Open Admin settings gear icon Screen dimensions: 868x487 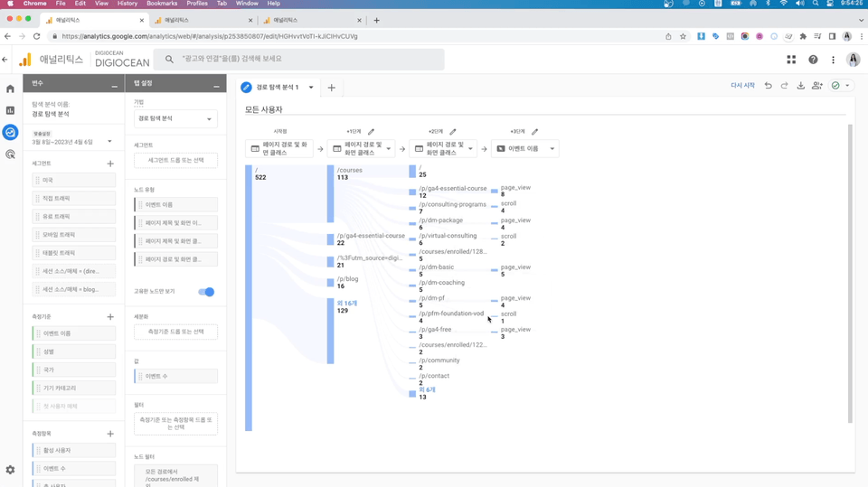tap(10, 470)
